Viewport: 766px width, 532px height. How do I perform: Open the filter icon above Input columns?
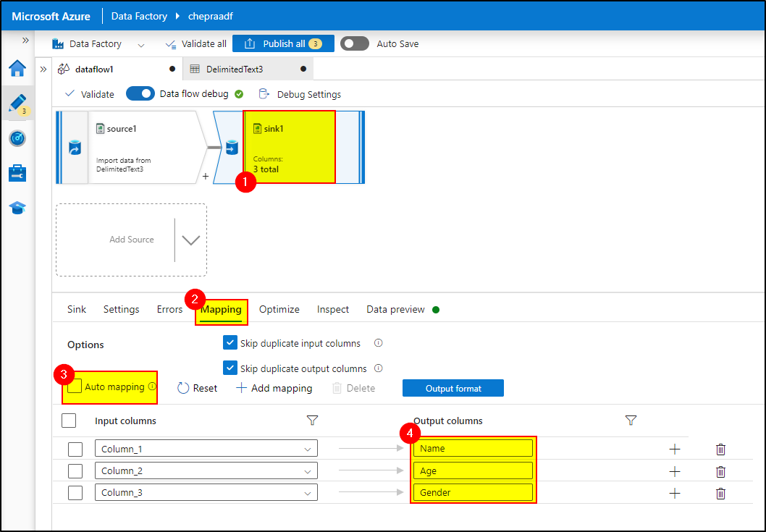311,421
